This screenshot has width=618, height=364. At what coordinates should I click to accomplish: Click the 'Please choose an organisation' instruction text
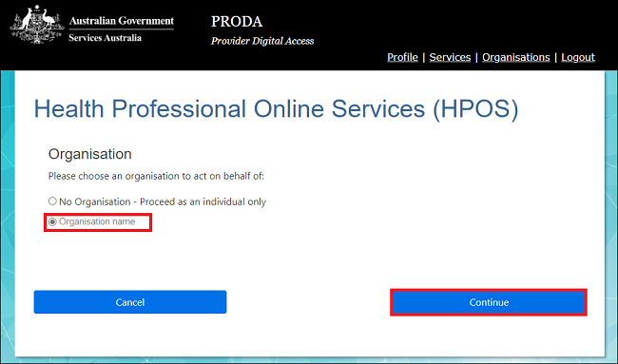156,176
